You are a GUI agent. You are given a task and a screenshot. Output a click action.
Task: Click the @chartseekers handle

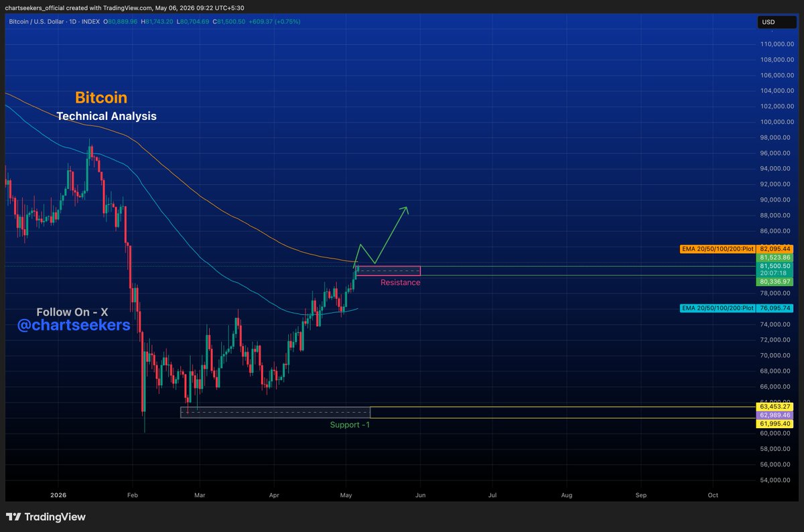(73, 326)
